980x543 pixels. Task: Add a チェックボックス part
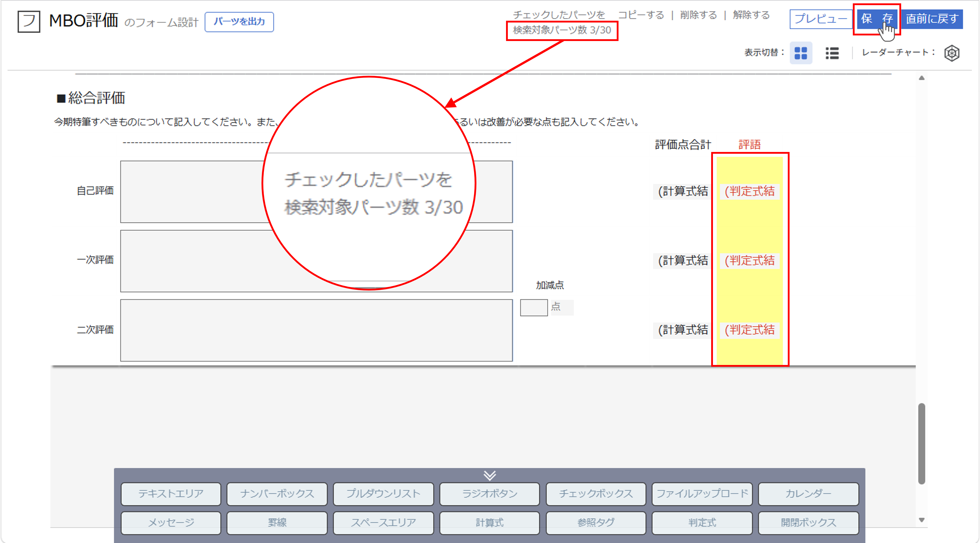coord(596,494)
